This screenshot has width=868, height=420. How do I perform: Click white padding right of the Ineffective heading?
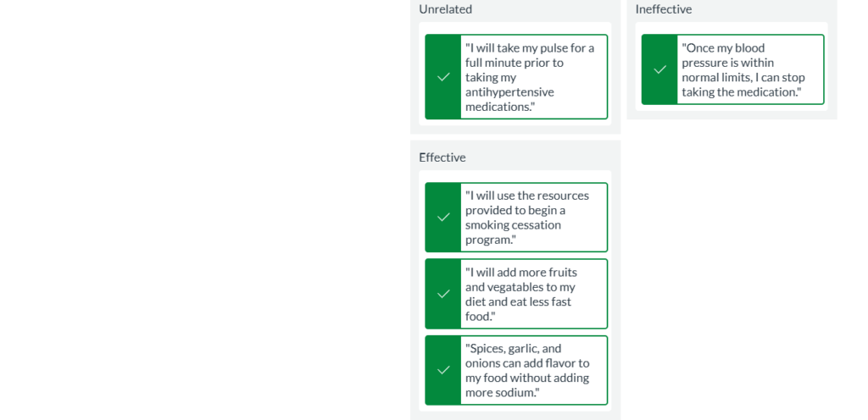click(763, 9)
